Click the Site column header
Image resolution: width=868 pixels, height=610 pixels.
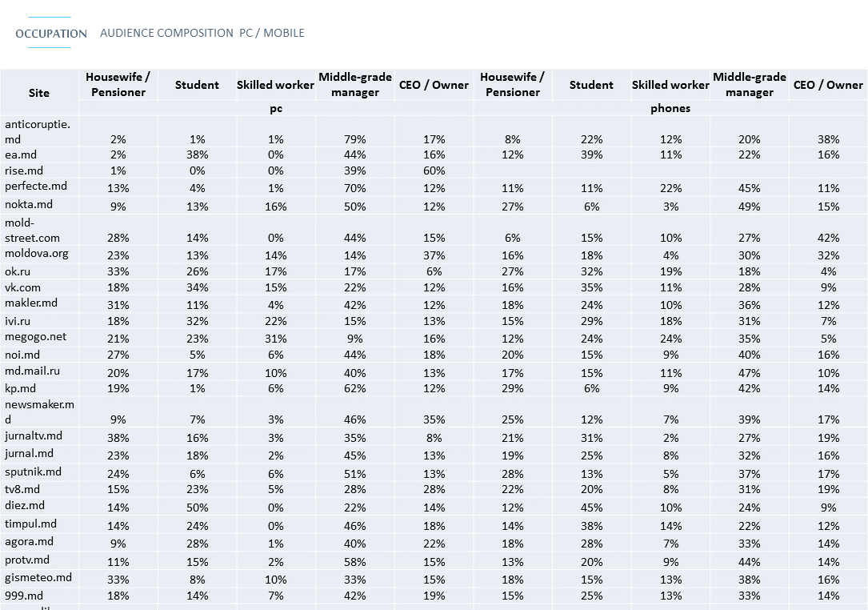click(39, 93)
